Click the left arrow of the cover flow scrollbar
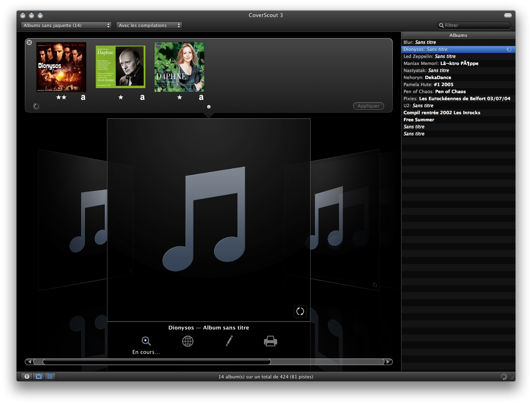This screenshot has width=532, height=404. coord(29,362)
